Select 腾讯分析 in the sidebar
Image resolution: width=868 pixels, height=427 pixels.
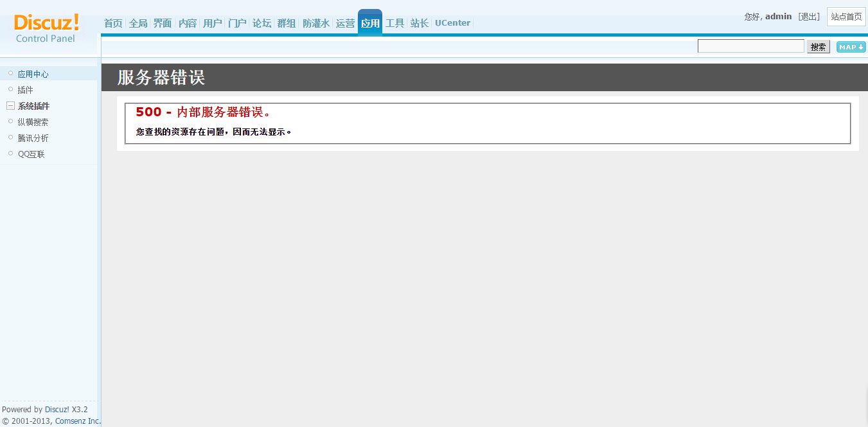tap(33, 138)
